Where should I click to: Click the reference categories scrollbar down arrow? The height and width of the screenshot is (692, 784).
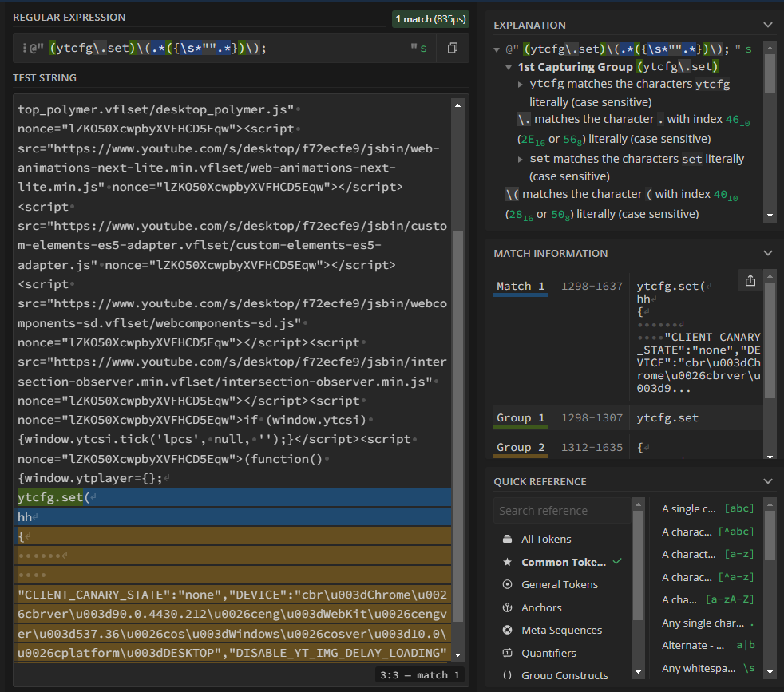tap(638, 672)
